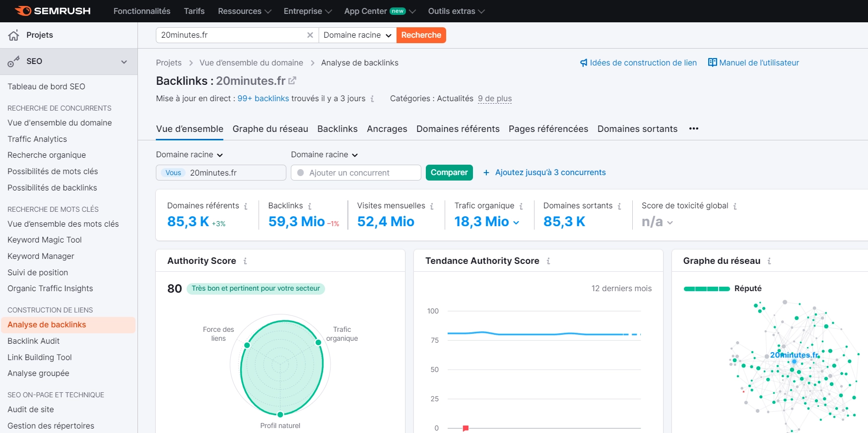Click 9 de plus categories link
Image resolution: width=868 pixels, height=433 pixels.
(x=495, y=99)
